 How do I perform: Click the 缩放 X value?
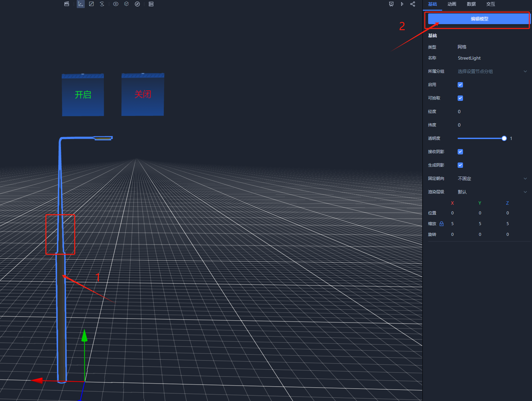pos(453,224)
